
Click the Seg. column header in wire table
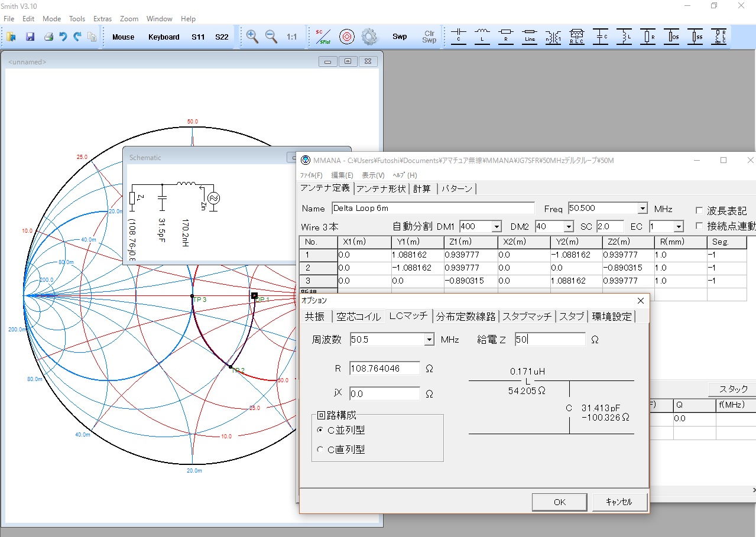(726, 242)
